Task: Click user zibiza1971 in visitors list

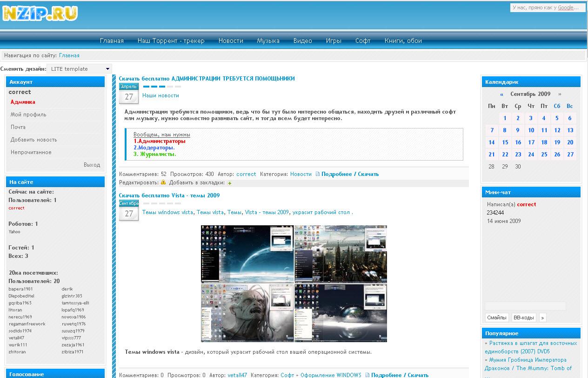Action: [73, 352]
